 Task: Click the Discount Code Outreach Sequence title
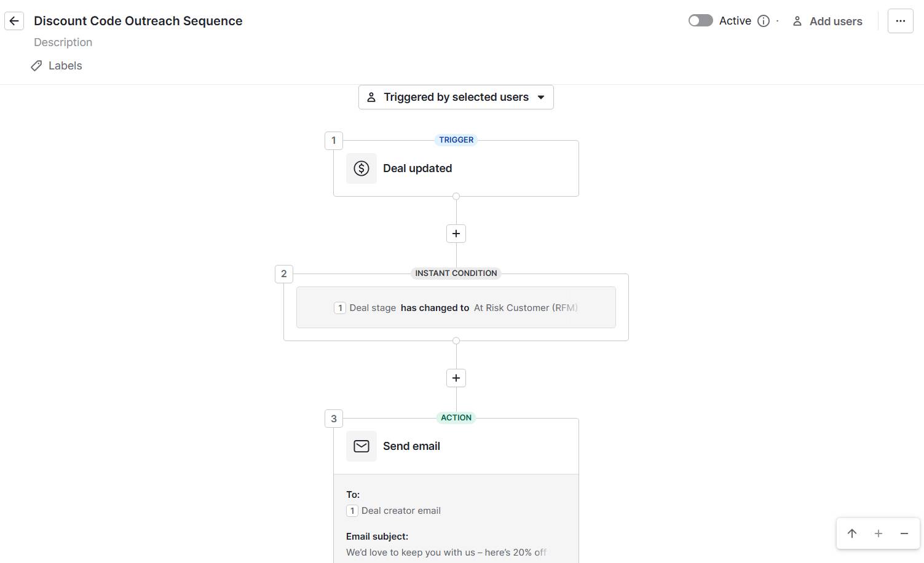pos(138,21)
